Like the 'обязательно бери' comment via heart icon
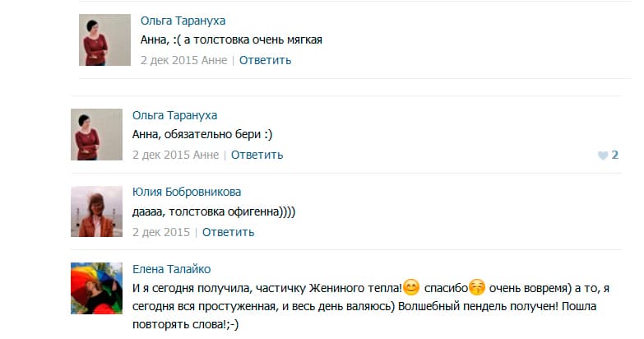 603,155
